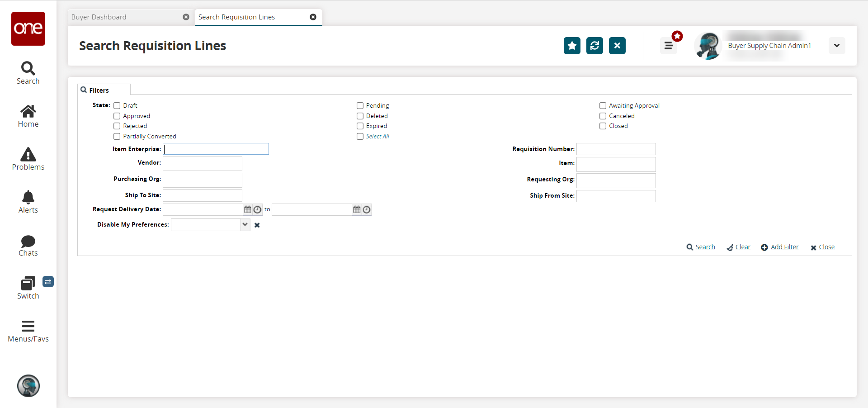Screen dimensions: 868x408
Task: Click the Requisition Number input field
Action: tap(616, 149)
